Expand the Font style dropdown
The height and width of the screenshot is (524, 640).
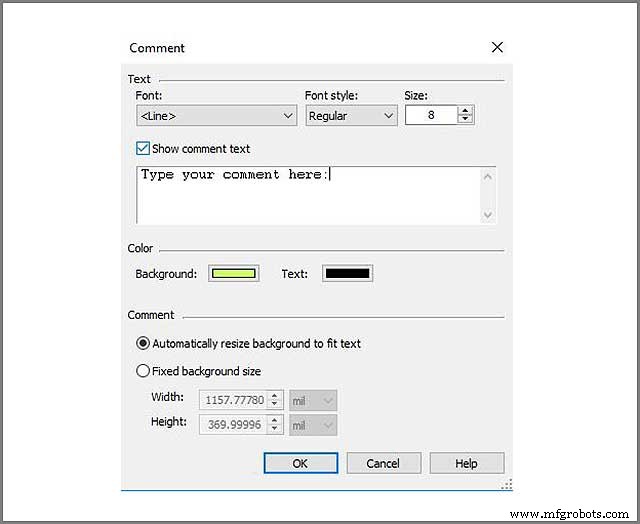350,116
